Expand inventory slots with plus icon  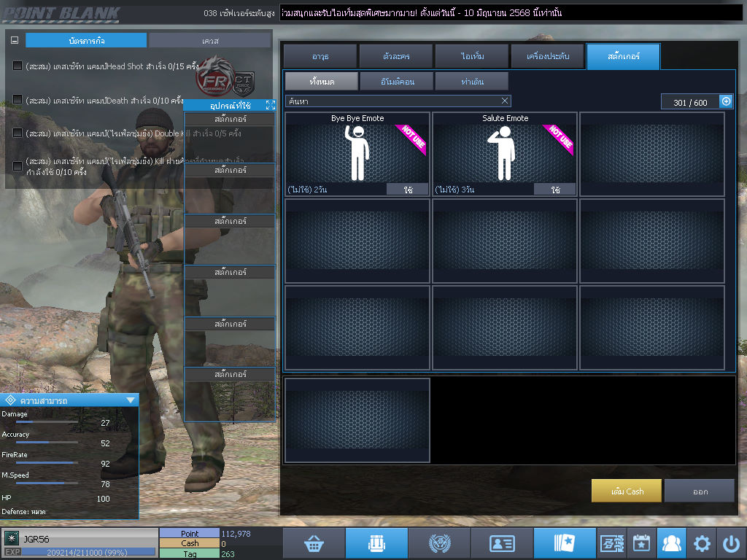coord(726,101)
